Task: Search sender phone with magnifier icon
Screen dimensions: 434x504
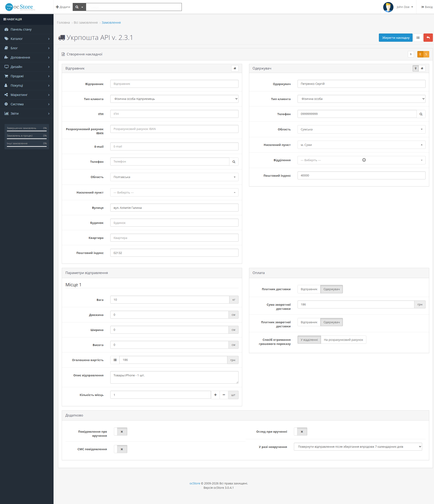Action: point(234,162)
